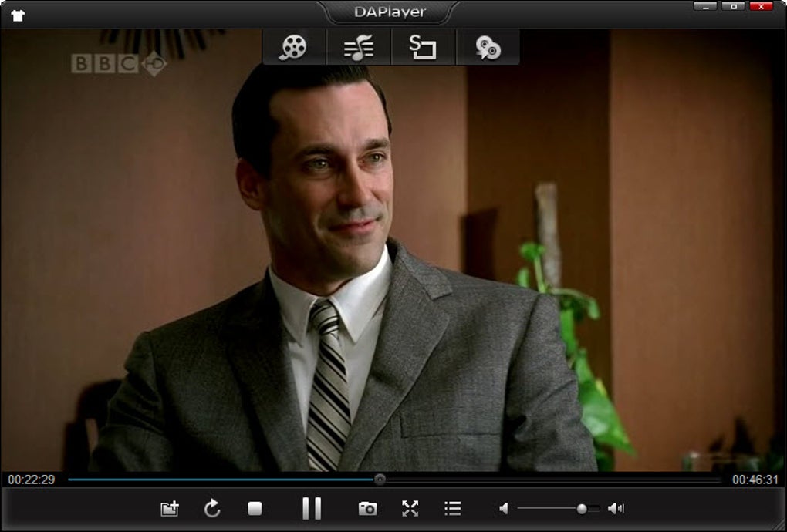Minimize the DAPlayer window
The height and width of the screenshot is (532, 787).
(705, 6)
